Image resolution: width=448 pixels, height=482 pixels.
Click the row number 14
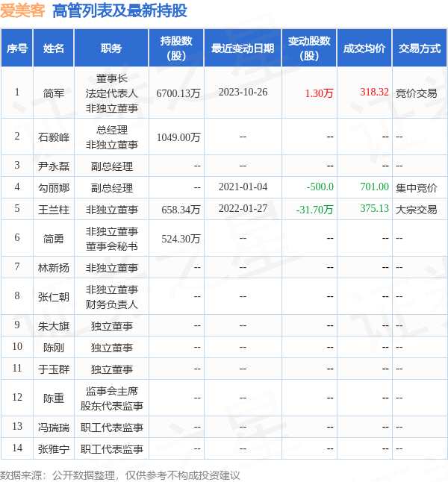click(17, 448)
